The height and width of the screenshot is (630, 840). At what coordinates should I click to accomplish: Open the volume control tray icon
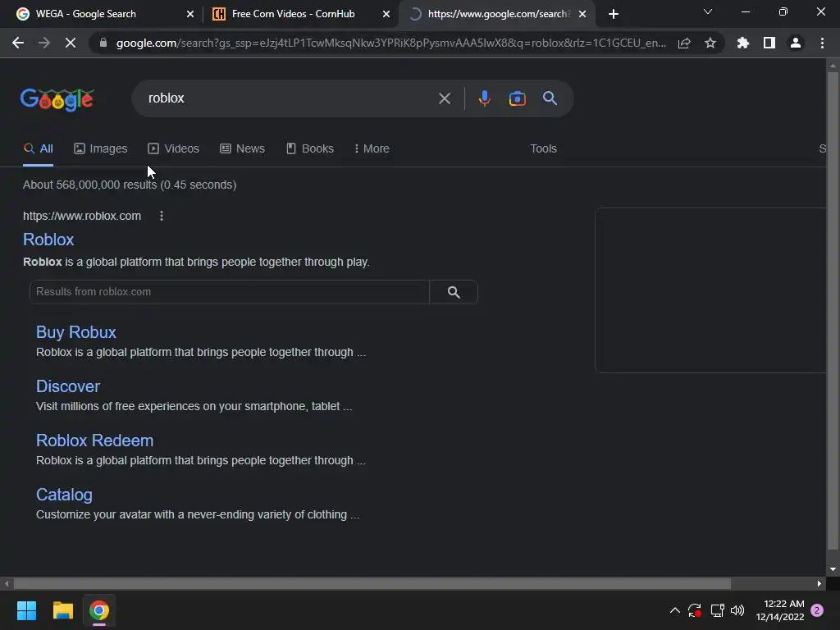pos(737,610)
